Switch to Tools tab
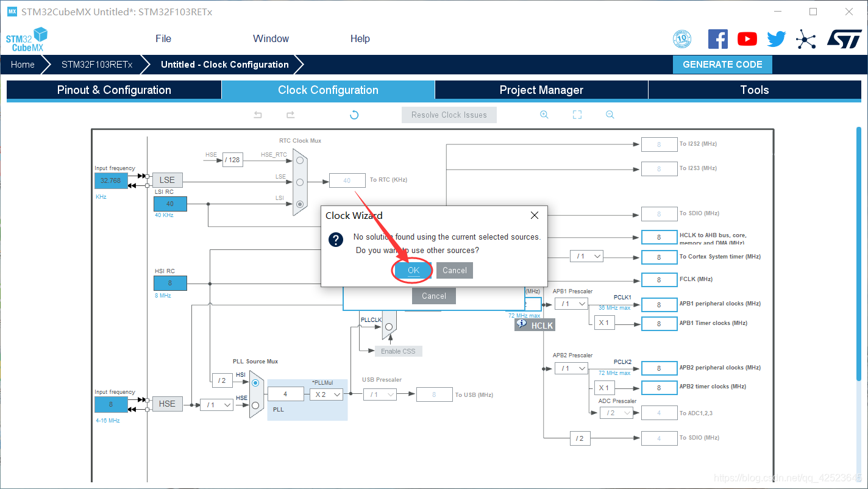Viewport: 868px width, 489px height. [755, 90]
